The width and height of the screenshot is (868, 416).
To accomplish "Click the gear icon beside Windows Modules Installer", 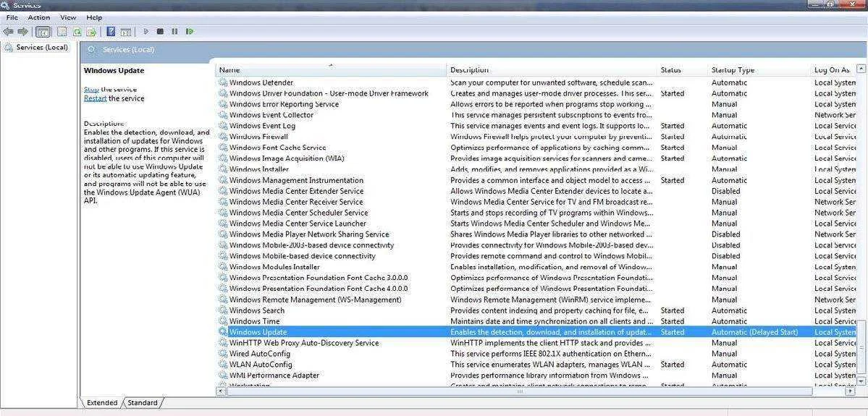I will coord(223,267).
